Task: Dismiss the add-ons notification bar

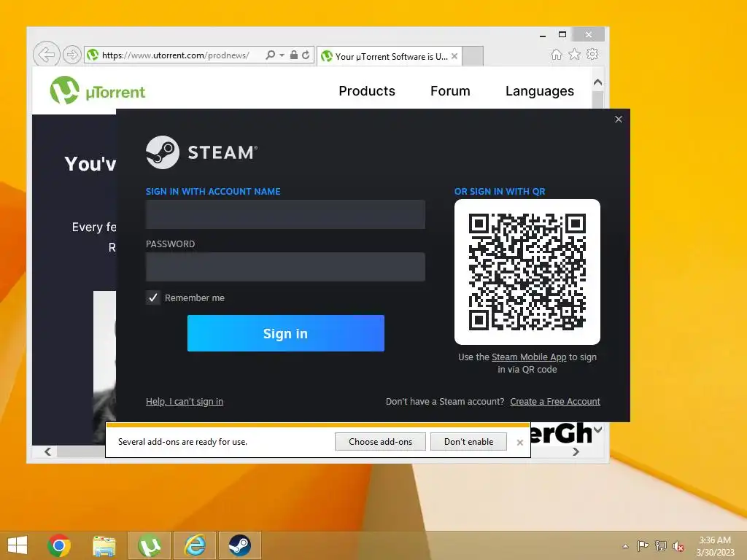Action: point(519,443)
